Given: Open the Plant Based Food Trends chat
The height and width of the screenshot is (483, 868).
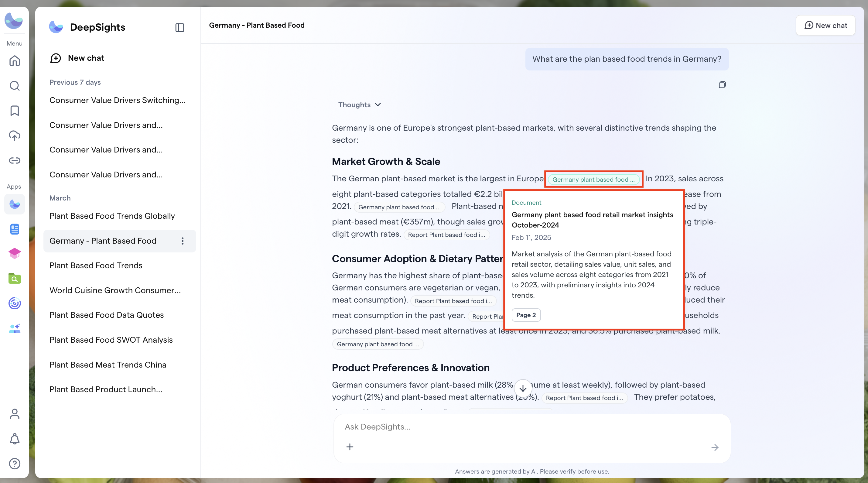Looking at the screenshot, I should 120,265.
